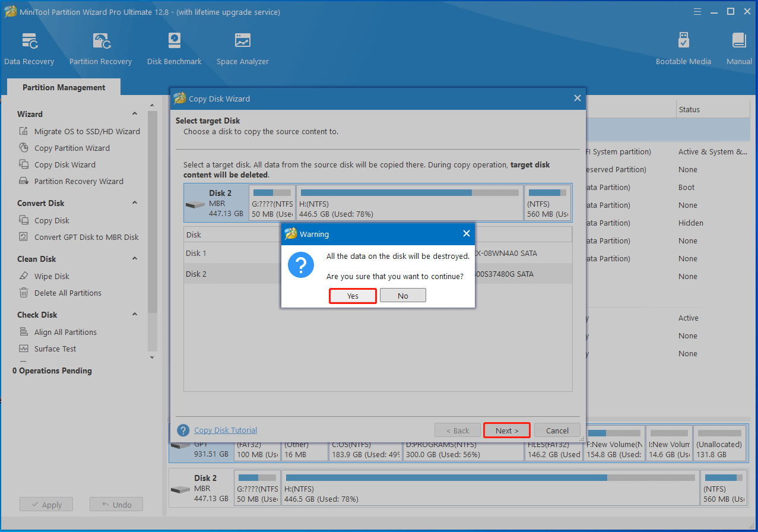758x532 pixels.
Task: Confirm the warning by clicking Yes
Action: [x=353, y=296]
